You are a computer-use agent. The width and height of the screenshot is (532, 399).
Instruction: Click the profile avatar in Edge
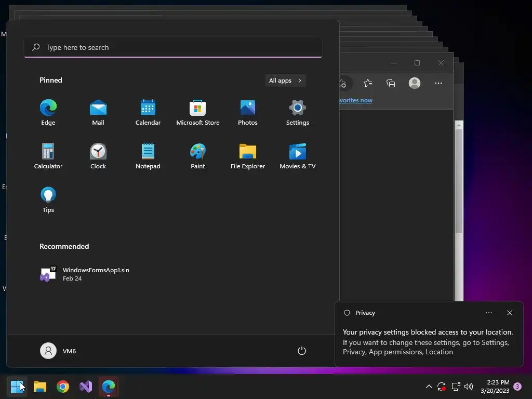pyautogui.click(x=415, y=83)
